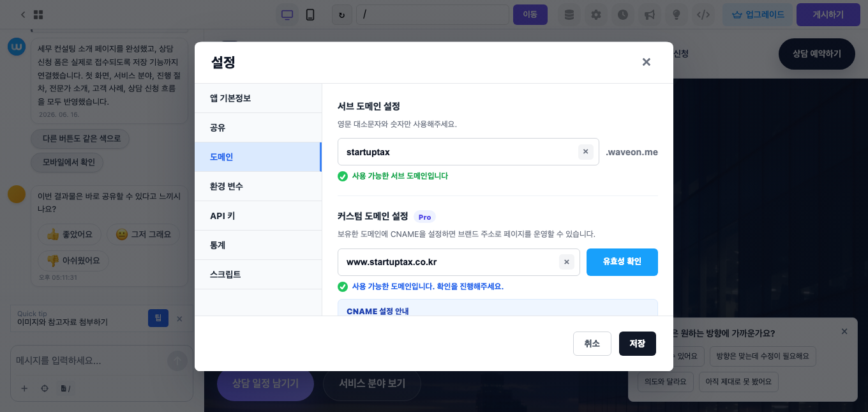Open the megaphone announcements icon

click(650, 15)
